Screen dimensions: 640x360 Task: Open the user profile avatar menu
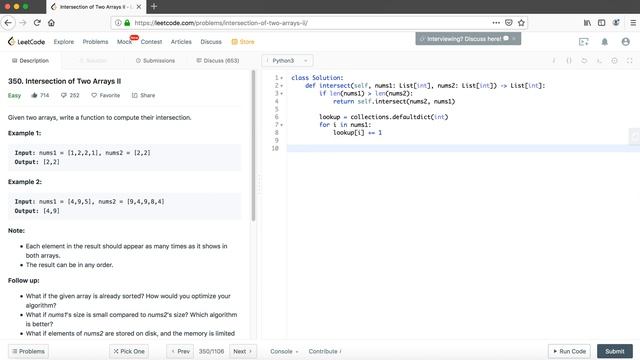(625, 42)
